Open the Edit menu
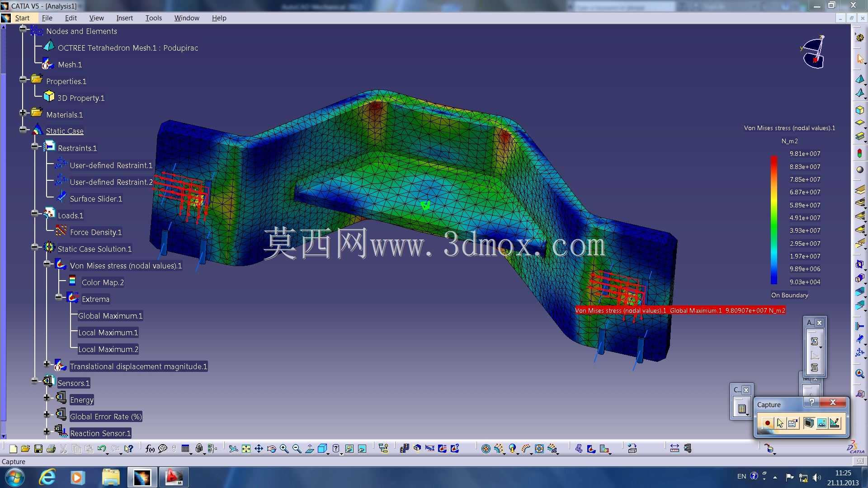Viewport: 868px width, 488px height. point(71,18)
